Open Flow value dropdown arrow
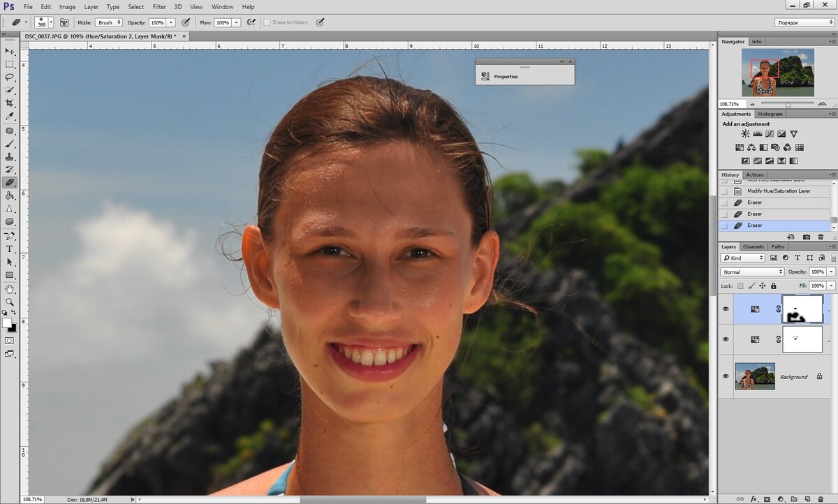The width and height of the screenshot is (838, 504). 237,22
